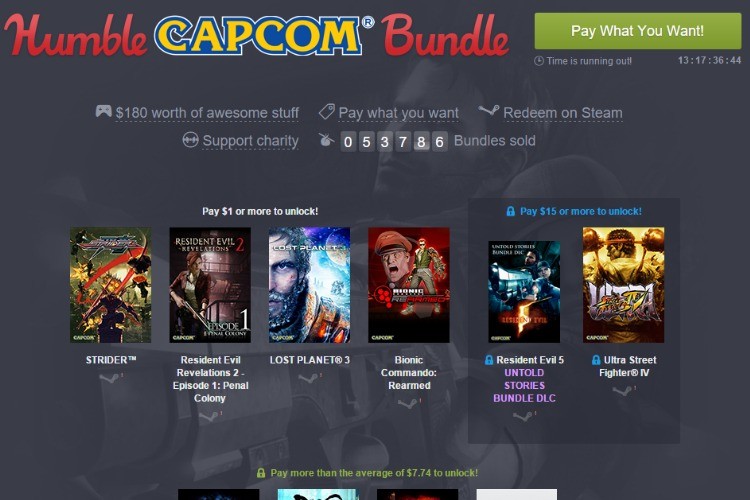Follow the $180 worth of awesome stuff link

coord(207,113)
